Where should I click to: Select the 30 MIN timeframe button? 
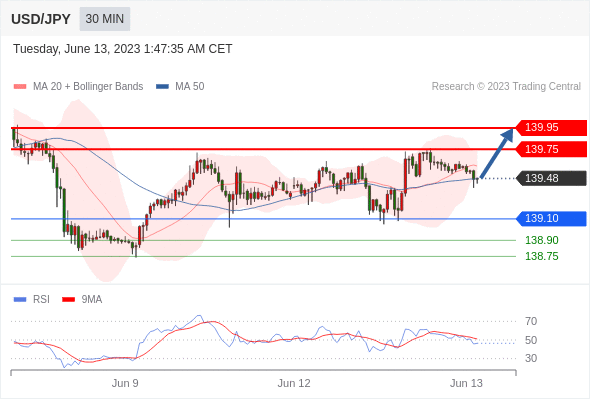coord(105,19)
